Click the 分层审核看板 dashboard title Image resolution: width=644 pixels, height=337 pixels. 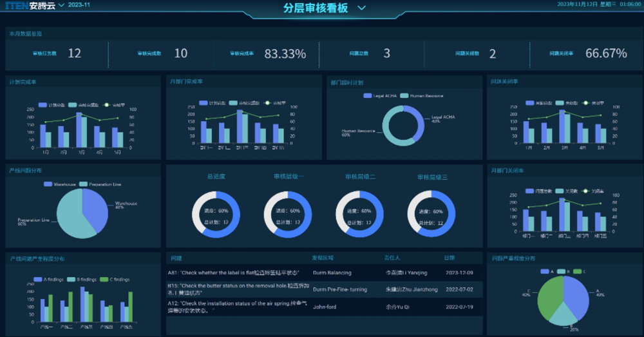pos(316,8)
